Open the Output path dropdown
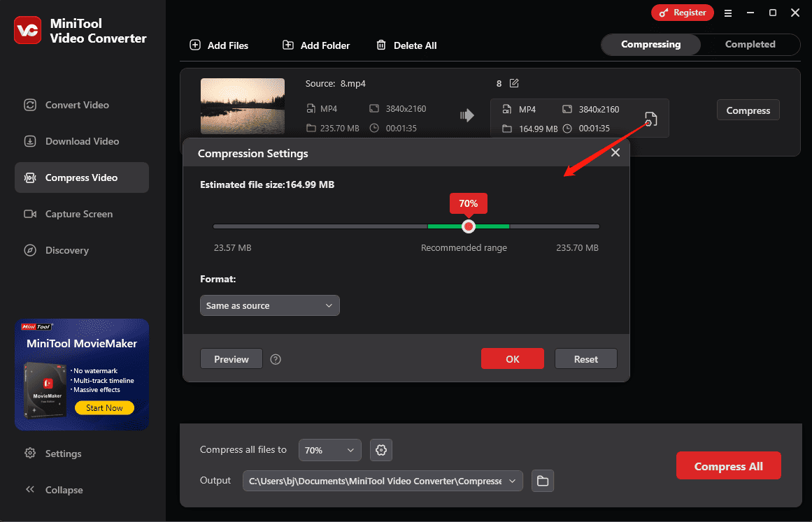812x522 pixels. [383, 481]
